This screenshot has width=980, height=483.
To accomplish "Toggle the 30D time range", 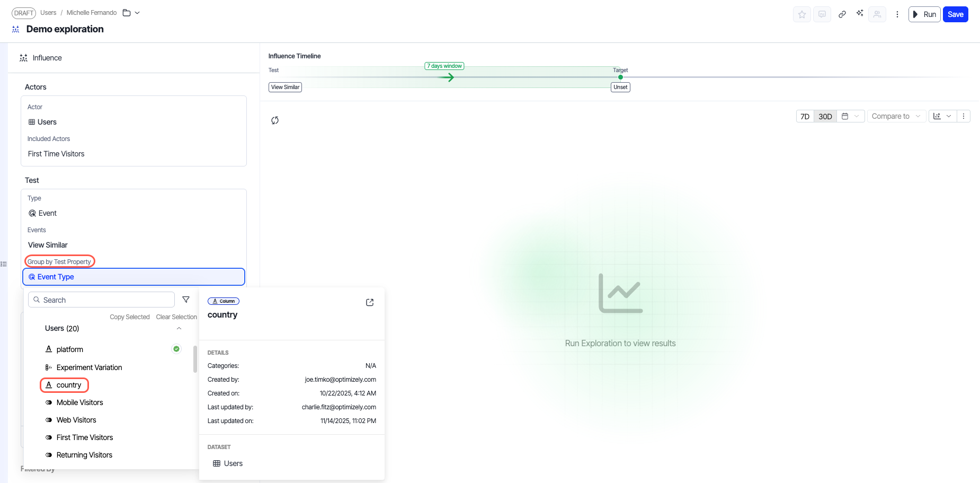I will [825, 116].
